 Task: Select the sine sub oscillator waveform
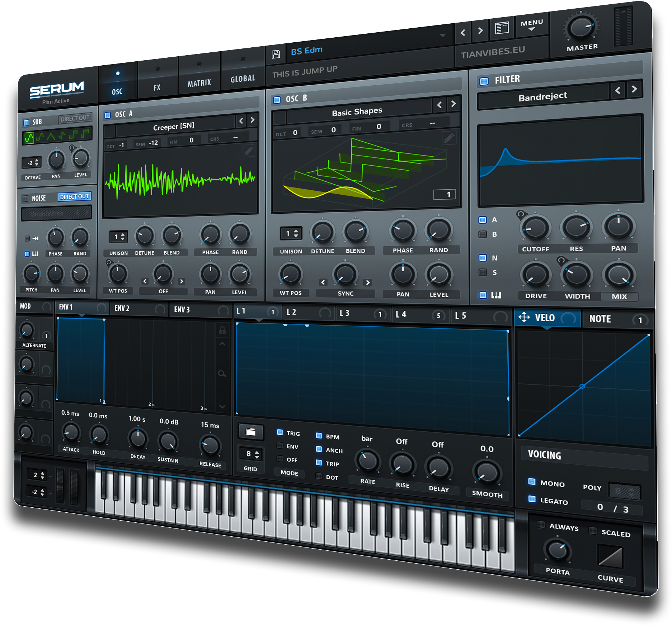point(28,138)
